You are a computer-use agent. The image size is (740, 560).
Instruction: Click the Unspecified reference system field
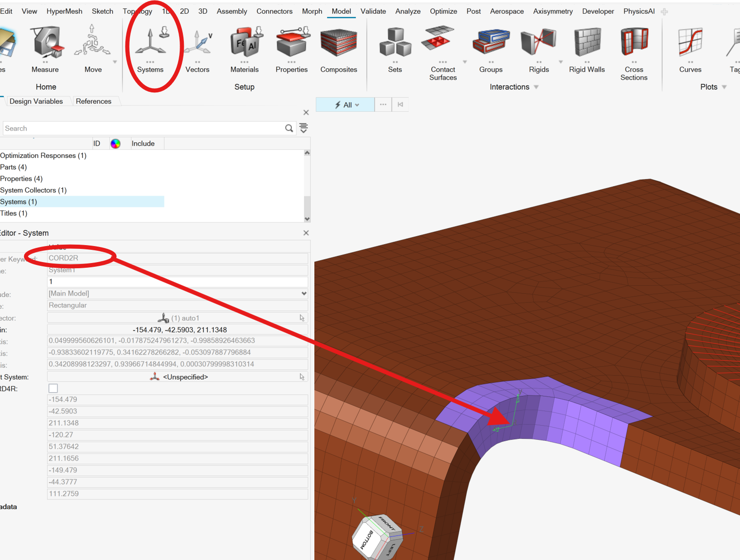tap(177, 377)
